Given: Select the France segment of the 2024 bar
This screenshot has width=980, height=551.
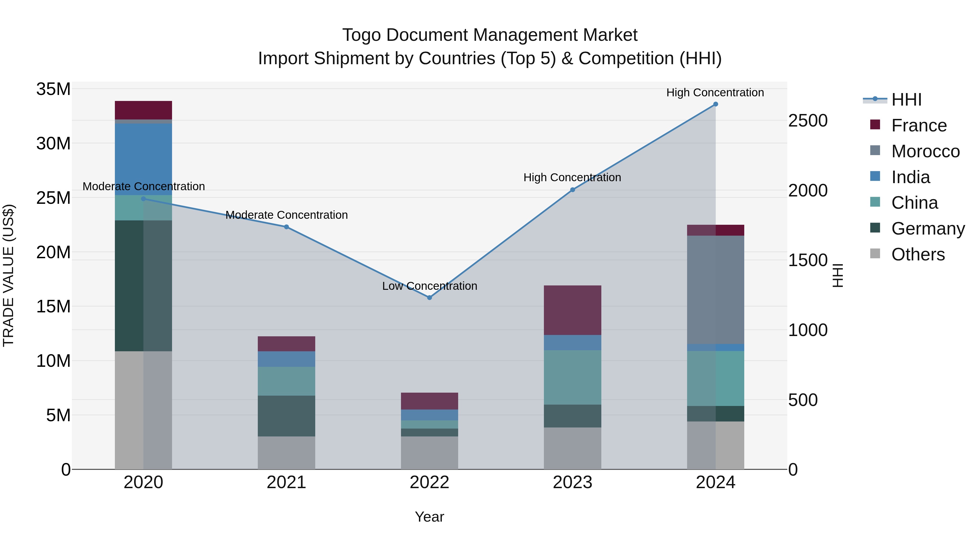Looking at the screenshot, I should (716, 230).
